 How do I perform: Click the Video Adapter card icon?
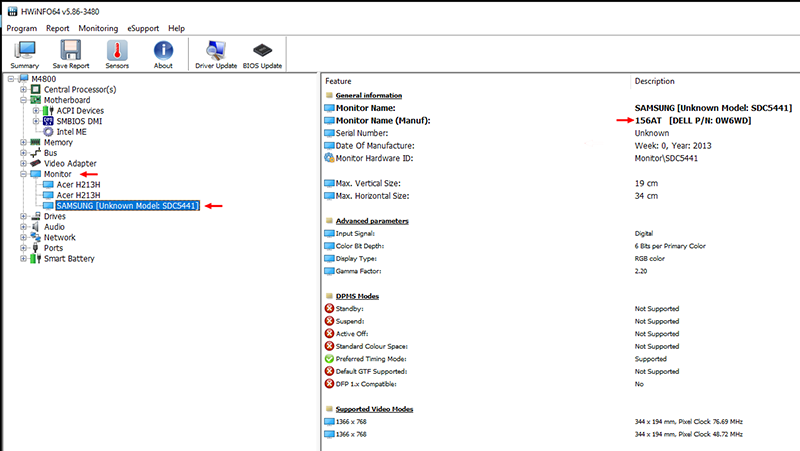click(x=36, y=163)
